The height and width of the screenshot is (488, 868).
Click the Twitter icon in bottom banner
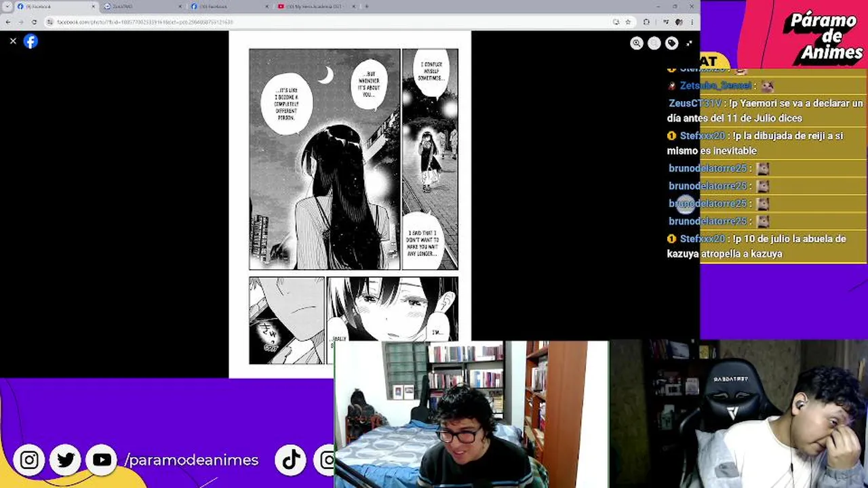point(66,460)
